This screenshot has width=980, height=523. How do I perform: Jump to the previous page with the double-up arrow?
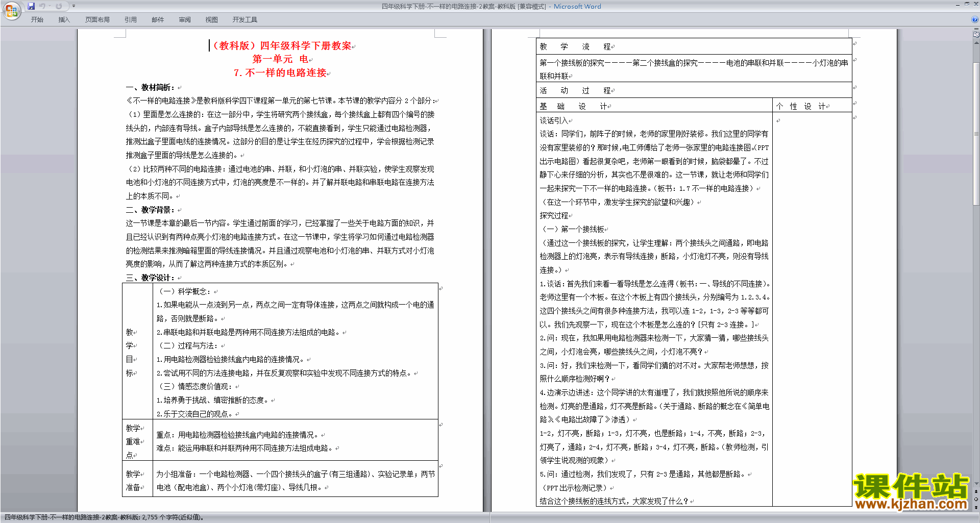[976, 491]
